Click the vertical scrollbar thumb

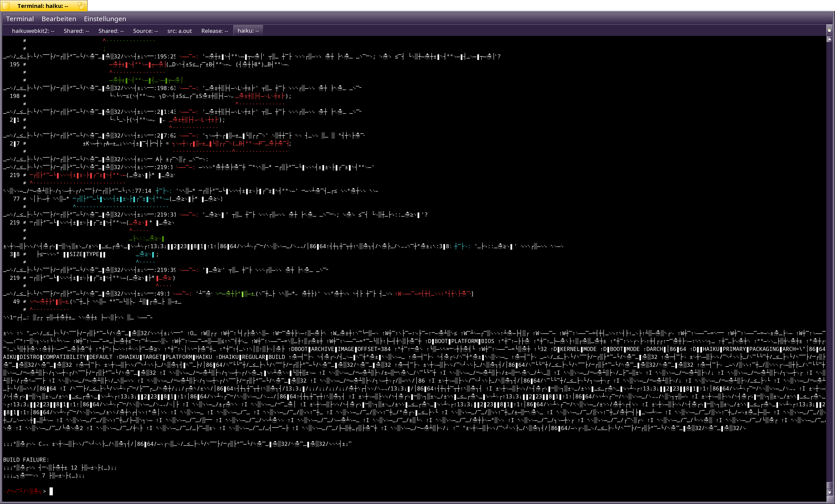tap(829, 486)
